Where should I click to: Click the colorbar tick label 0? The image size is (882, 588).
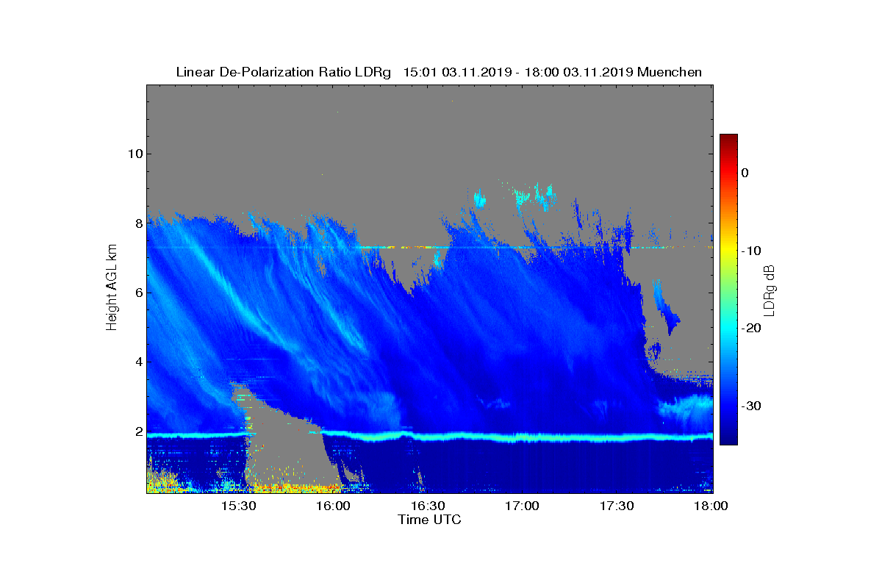pos(745,173)
